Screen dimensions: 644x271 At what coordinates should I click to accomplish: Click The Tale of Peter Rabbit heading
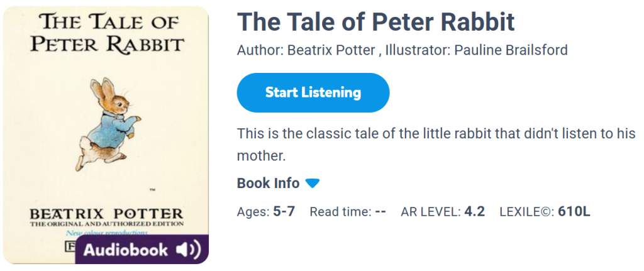(375, 23)
